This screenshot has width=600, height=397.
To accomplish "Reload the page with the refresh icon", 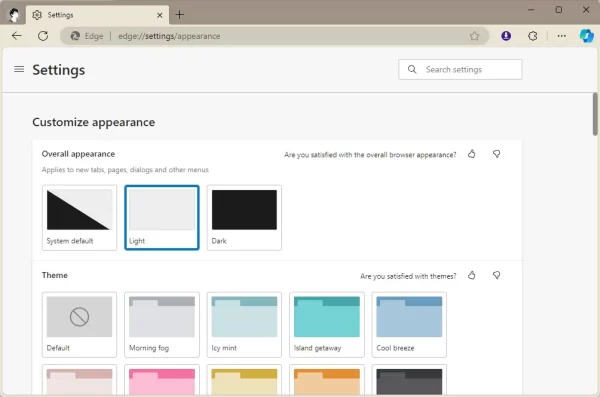I will pos(43,36).
